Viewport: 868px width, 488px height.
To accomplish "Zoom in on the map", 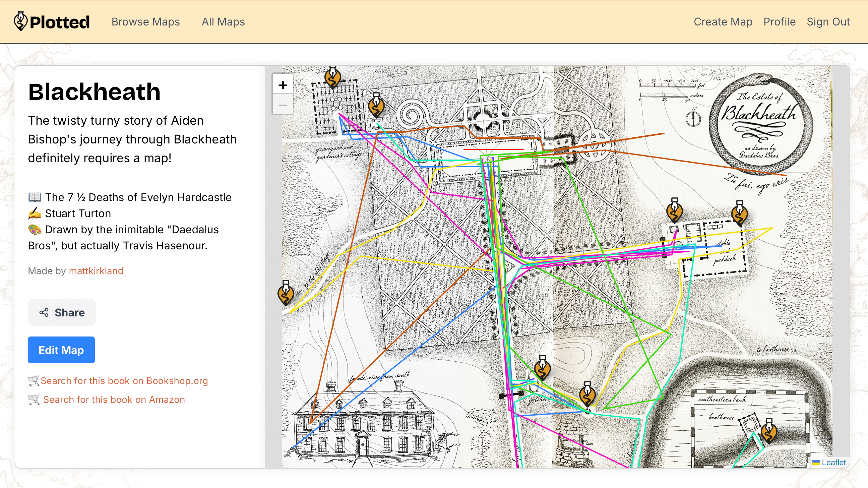I will [283, 84].
